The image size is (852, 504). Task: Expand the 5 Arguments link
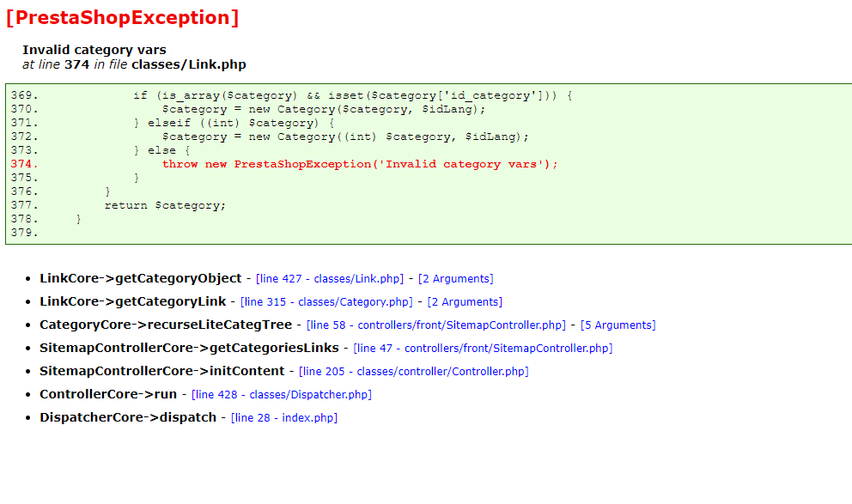[x=618, y=325]
